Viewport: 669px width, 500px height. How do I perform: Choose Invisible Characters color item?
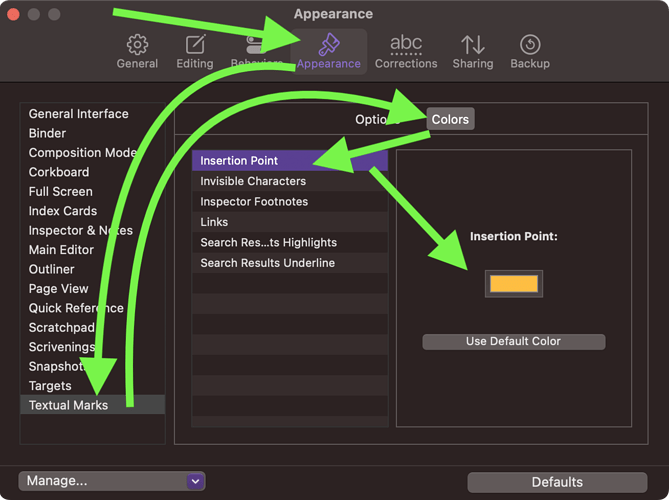[x=290, y=181]
